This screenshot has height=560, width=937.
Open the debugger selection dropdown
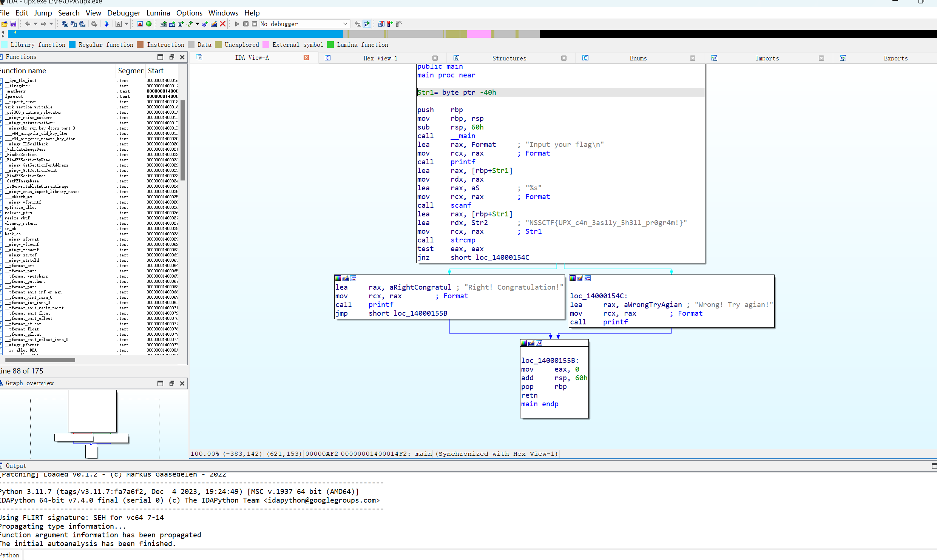coord(345,24)
